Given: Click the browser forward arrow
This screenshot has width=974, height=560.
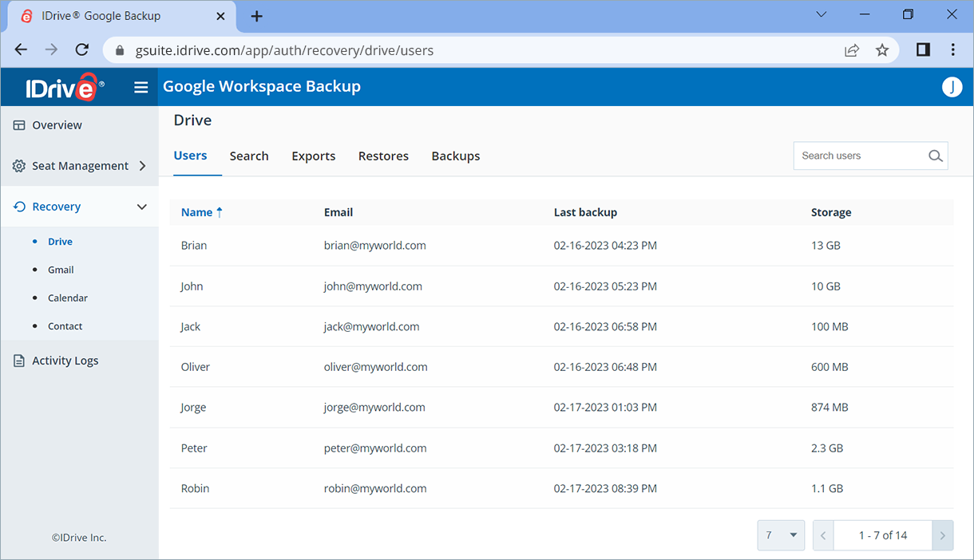Looking at the screenshot, I should [51, 49].
